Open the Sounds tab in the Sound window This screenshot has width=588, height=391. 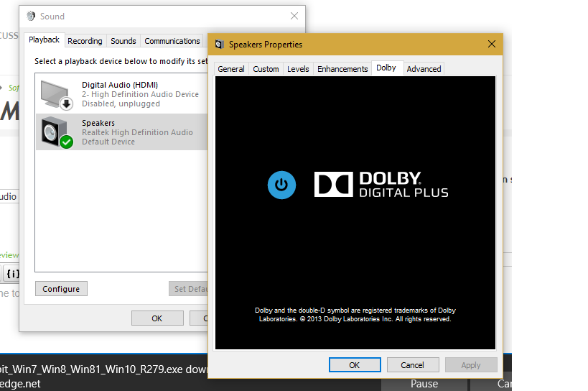123,41
